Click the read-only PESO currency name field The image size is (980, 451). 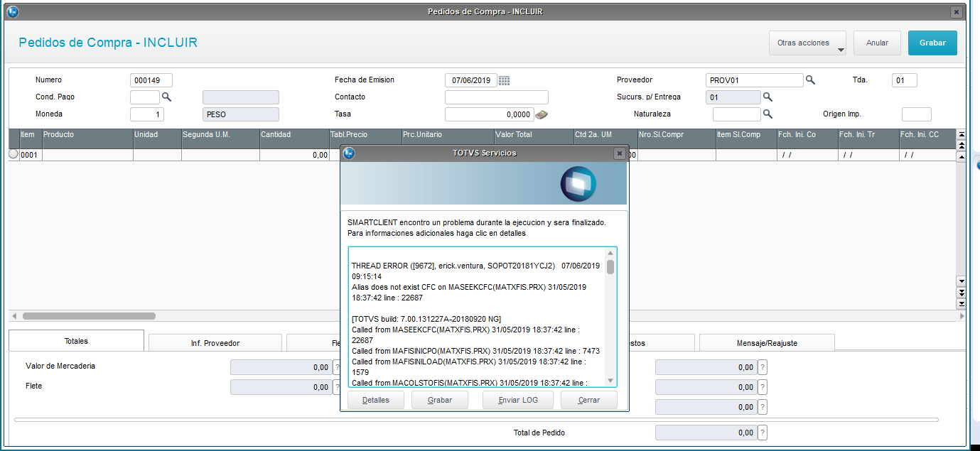coord(241,114)
